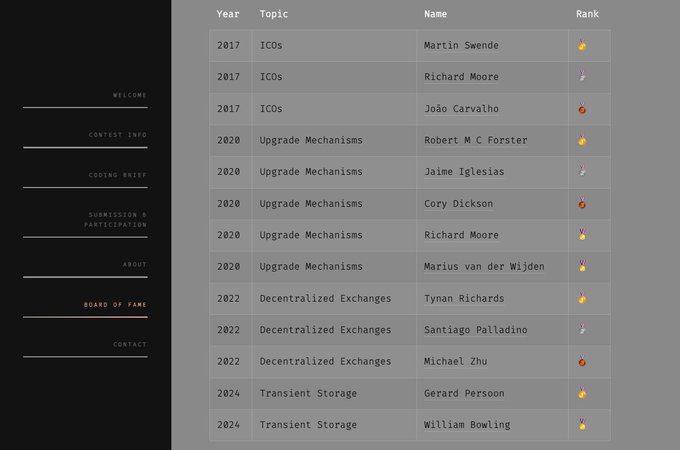Click the silver medal icon for 2017 Richard Moore
The height and width of the screenshot is (450, 680).
(x=582, y=76)
